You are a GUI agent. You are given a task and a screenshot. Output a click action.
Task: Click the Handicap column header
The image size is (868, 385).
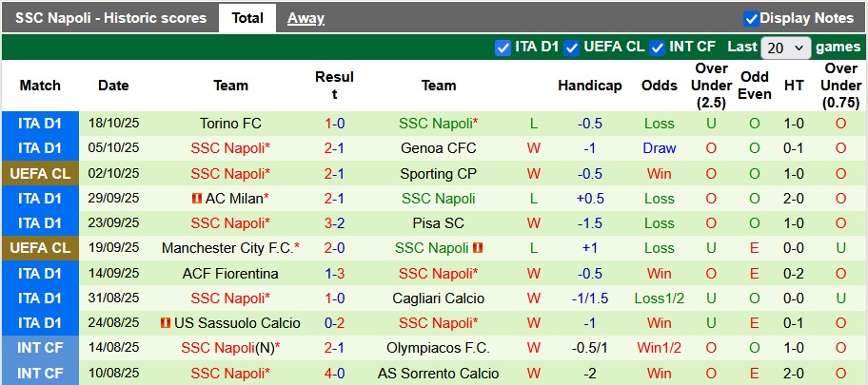[590, 86]
